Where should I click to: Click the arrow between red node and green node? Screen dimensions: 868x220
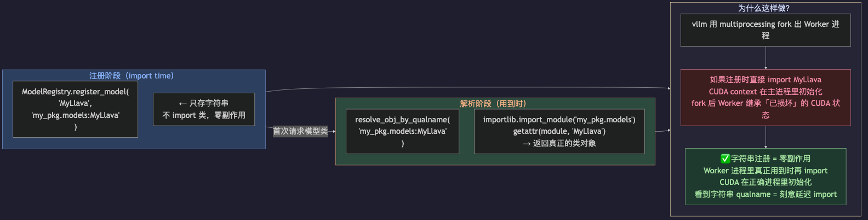tap(766, 137)
